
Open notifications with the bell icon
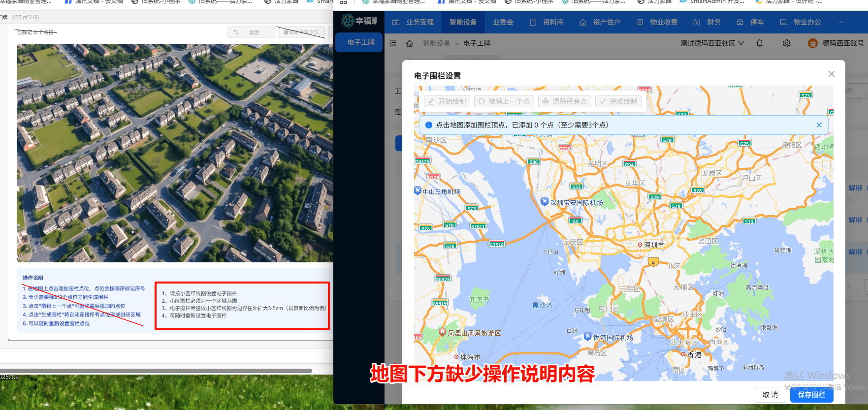pos(760,43)
